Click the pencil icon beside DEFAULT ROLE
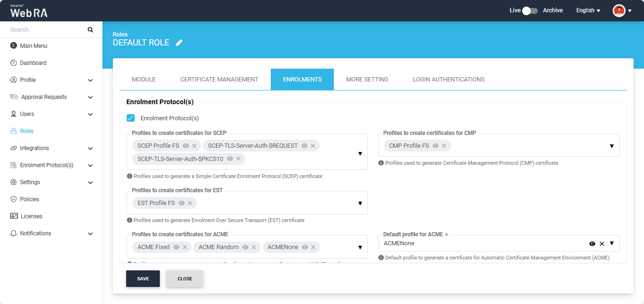 179,43
